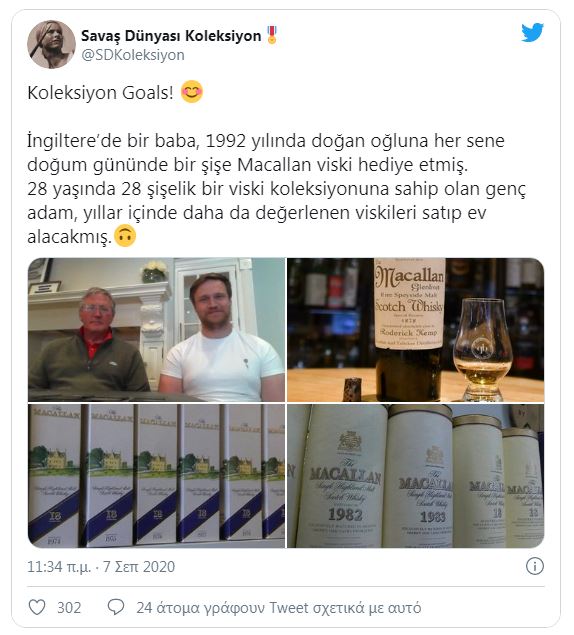Image resolution: width=574 pixels, height=635 pixels.
Task: Click the smiling emoji after Koleksiyon Goals
Action: pos(192,92)
